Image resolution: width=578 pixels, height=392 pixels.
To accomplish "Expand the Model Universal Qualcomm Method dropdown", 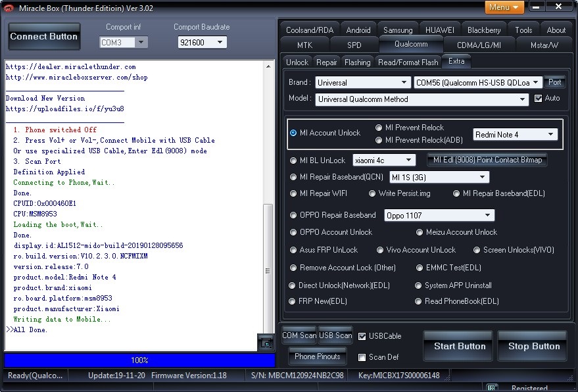I will (x=421, y=99).
